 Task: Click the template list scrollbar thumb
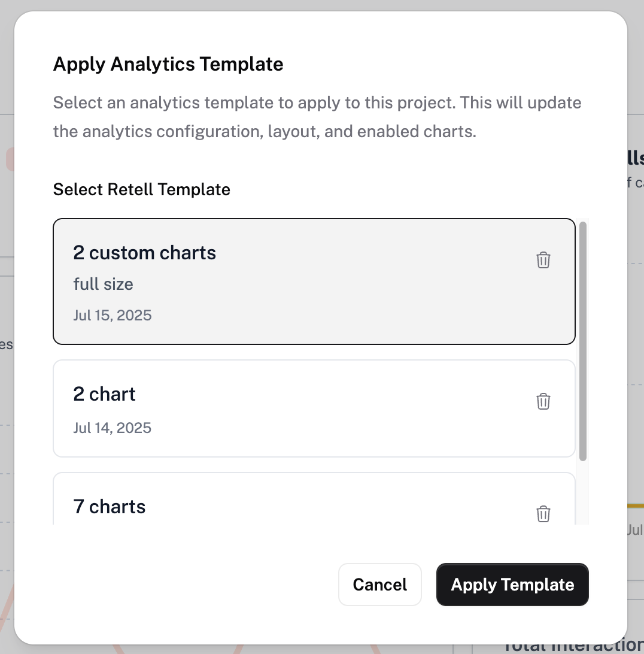[x=583, y=341]
